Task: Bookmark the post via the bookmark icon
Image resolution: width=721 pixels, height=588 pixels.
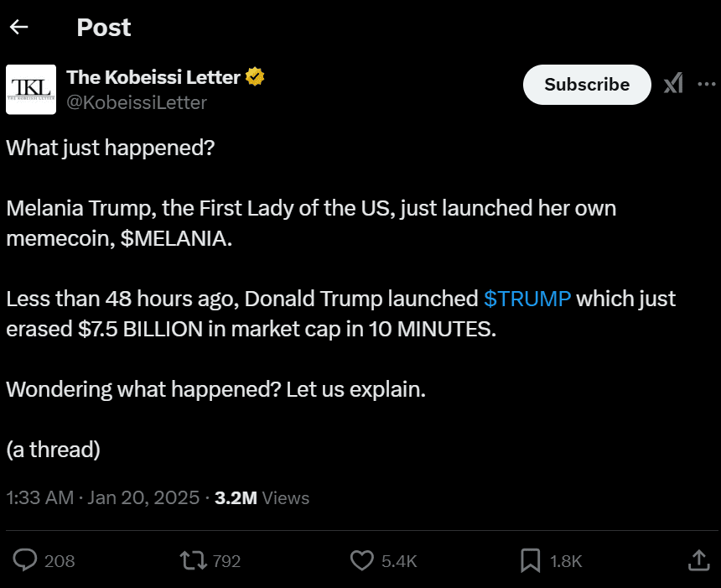Action: pyautogui.click(x=529, y=559)
